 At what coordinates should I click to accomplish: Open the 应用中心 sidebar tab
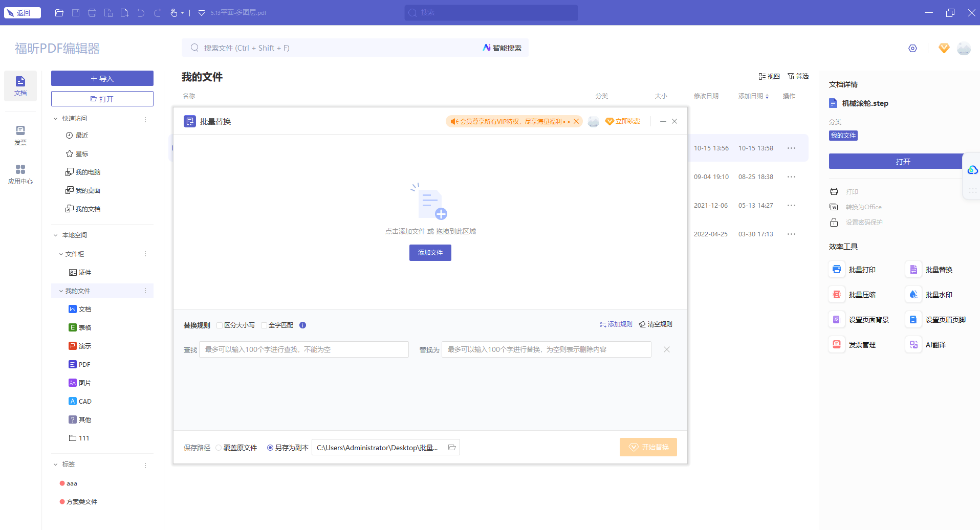click(x=20, y=174)
